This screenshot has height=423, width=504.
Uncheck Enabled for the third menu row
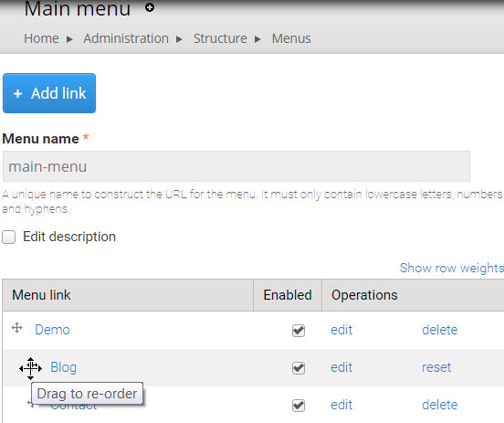[299, 406]
